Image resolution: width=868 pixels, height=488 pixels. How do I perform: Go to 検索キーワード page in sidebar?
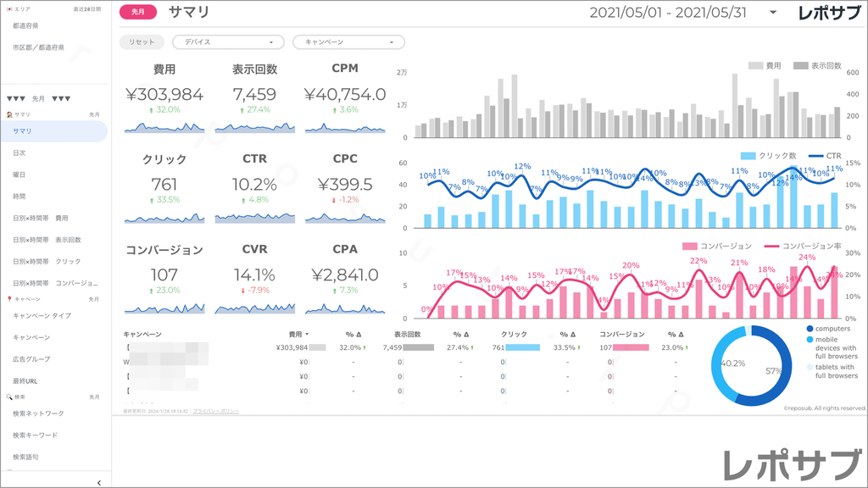click(x=36, y=435)
